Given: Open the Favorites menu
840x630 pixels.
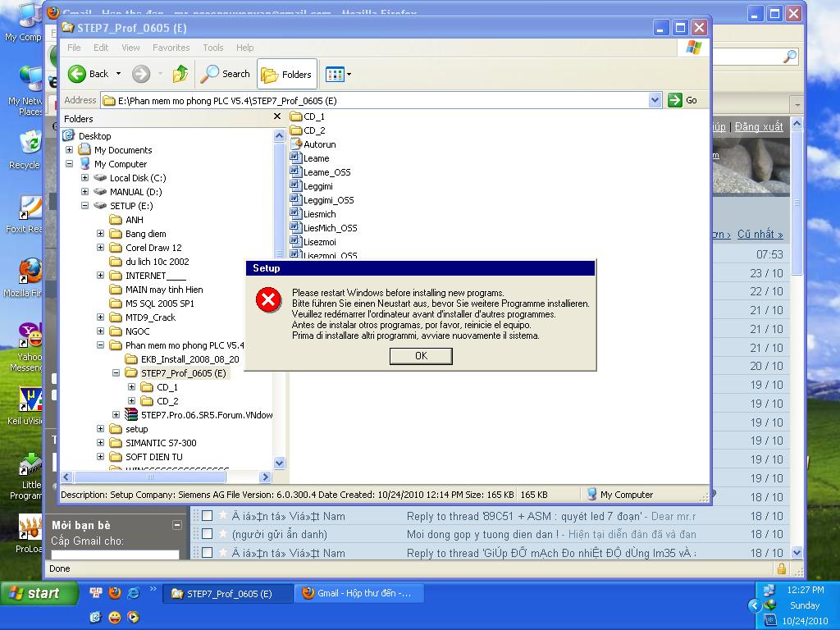Looking at the screenshot, I should point(171,48).
